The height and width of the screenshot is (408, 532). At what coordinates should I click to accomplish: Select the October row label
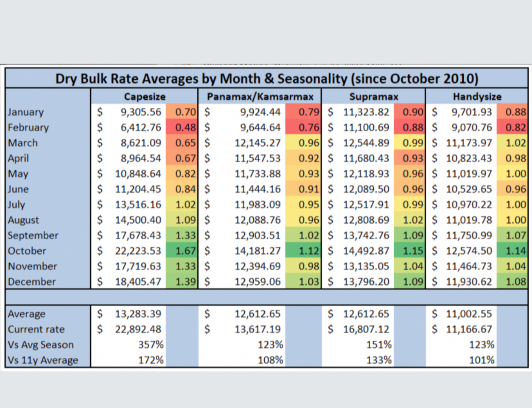pyautogui.click(x=27, y=251)
